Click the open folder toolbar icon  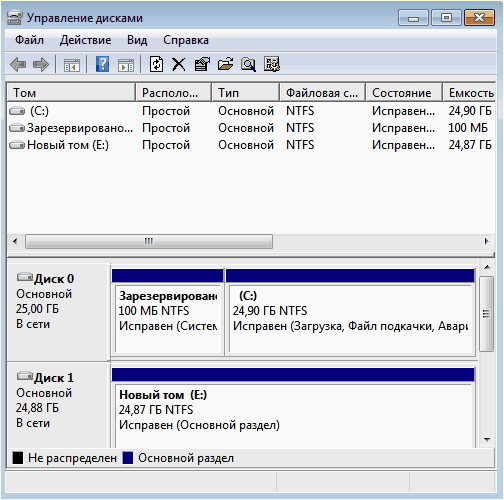(225, 64)
